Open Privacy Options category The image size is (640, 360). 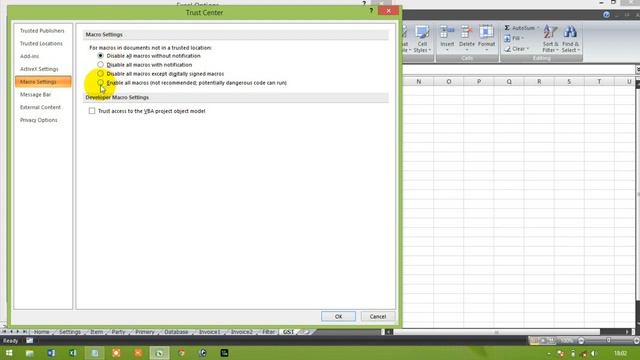tap(39, 120)
